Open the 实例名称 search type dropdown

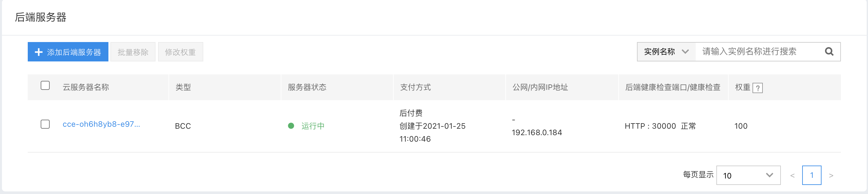(666, 52)
